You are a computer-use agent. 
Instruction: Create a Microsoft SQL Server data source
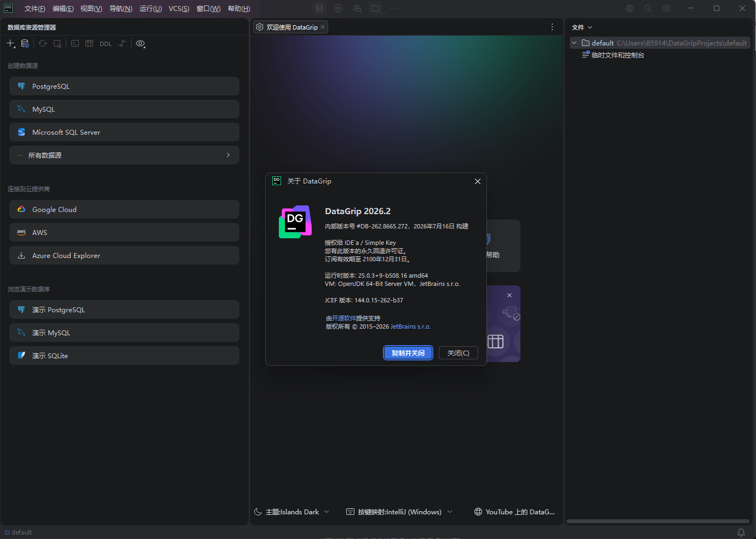pyautogui.click(x=124, y=132)
